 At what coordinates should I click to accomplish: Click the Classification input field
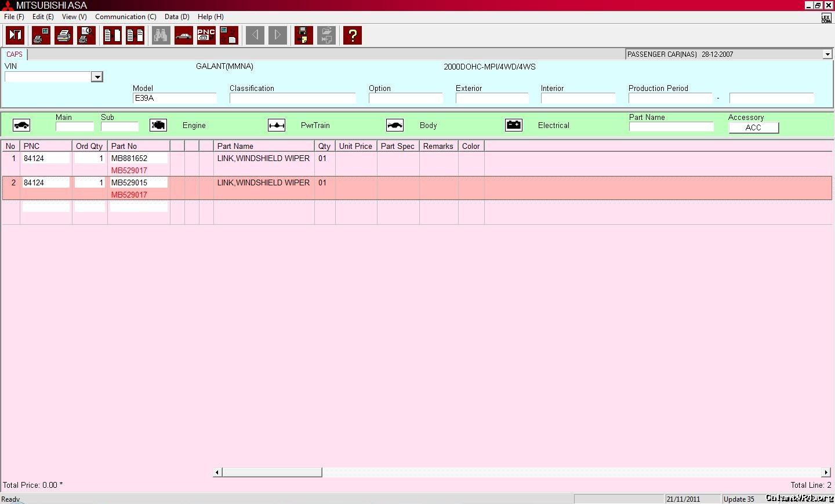click(x=292, y=98)
